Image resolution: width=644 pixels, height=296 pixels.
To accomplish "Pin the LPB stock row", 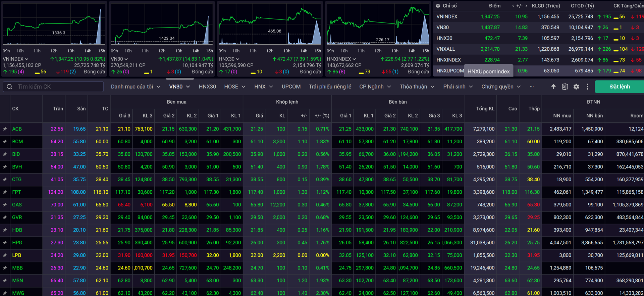I will (5, 255).
